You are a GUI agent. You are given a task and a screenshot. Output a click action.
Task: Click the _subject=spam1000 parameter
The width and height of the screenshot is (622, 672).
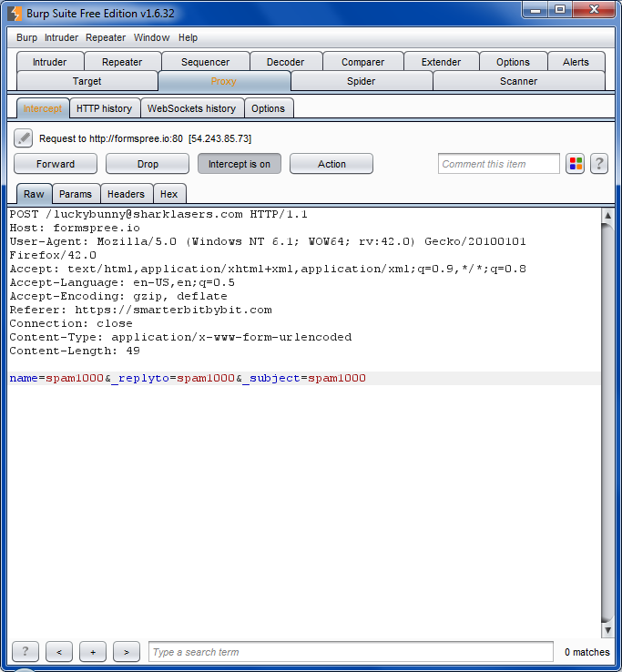pos(304,378)
